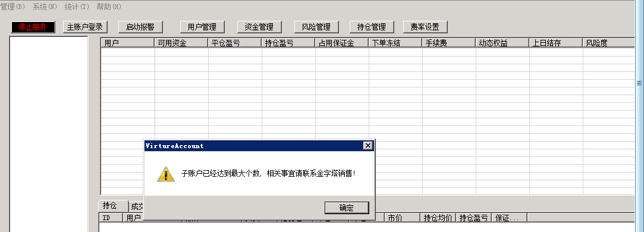
Task: Click the 手续费 column header
Action: click(x=448, y=43)
